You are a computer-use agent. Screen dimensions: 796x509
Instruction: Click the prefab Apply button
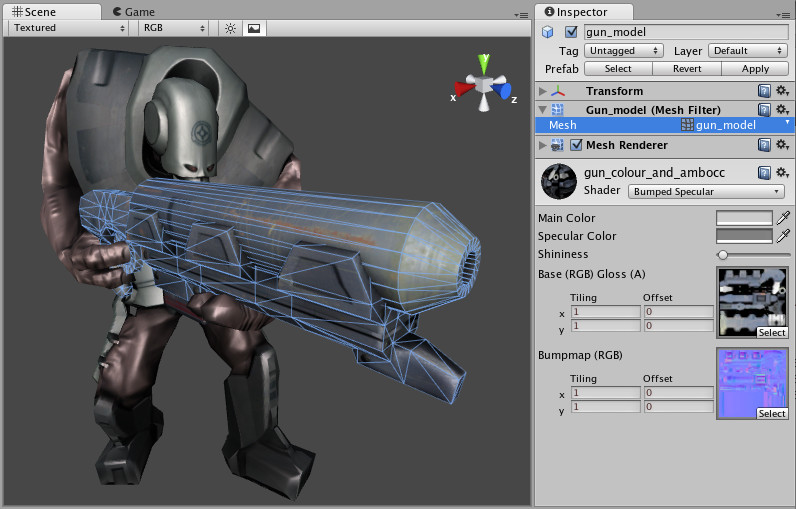755,69
